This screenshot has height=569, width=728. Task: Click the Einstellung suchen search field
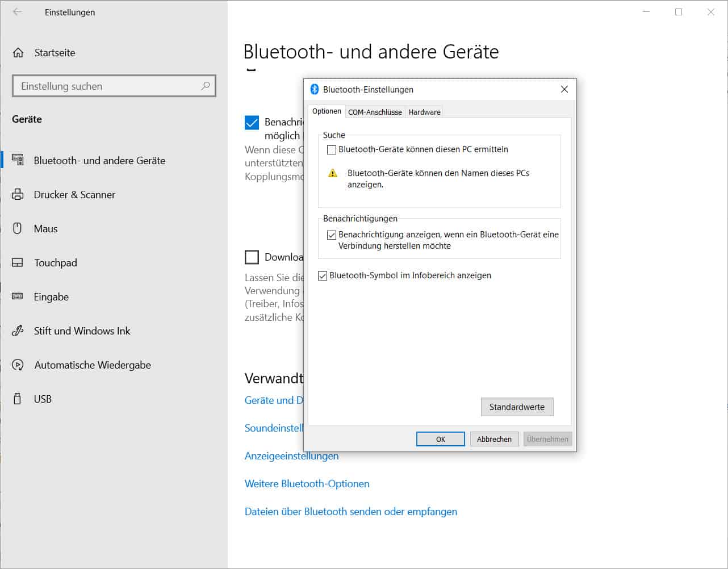114,86
